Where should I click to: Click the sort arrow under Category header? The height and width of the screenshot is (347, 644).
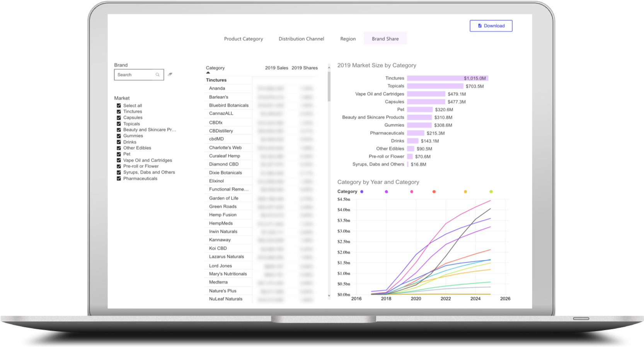(208, 73)
